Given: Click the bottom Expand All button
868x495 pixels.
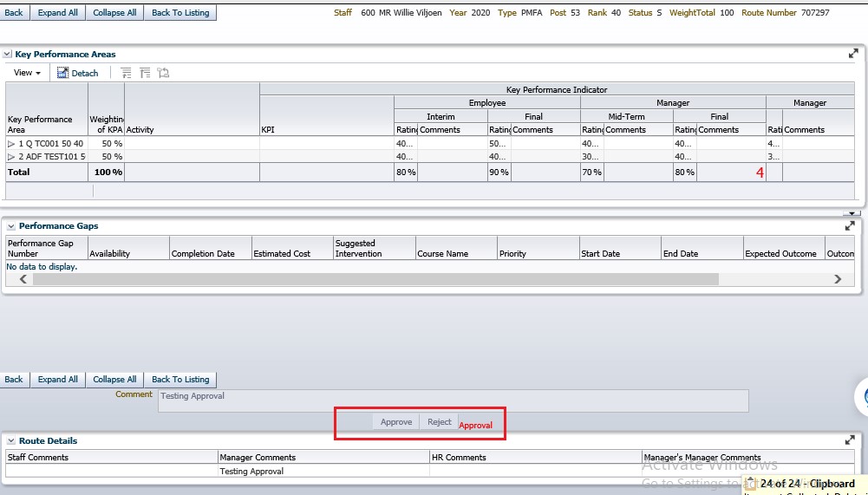Looking at the screenshot, I should (x=58, y=380).
